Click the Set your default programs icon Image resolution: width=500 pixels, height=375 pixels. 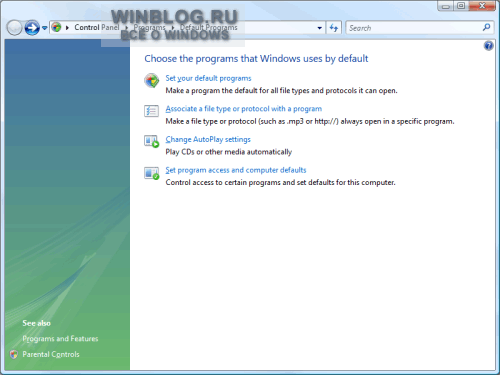click(151, 81)
